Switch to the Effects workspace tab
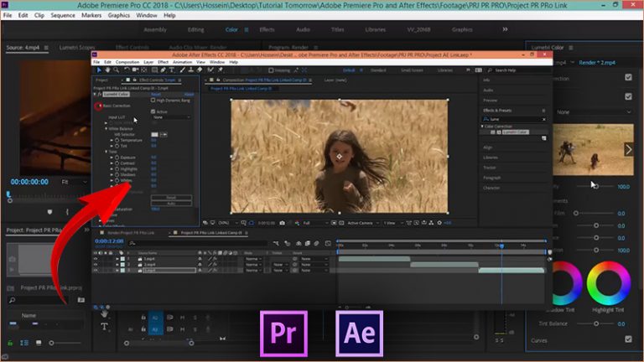This screenshot has height=362, width=644. 267,29
